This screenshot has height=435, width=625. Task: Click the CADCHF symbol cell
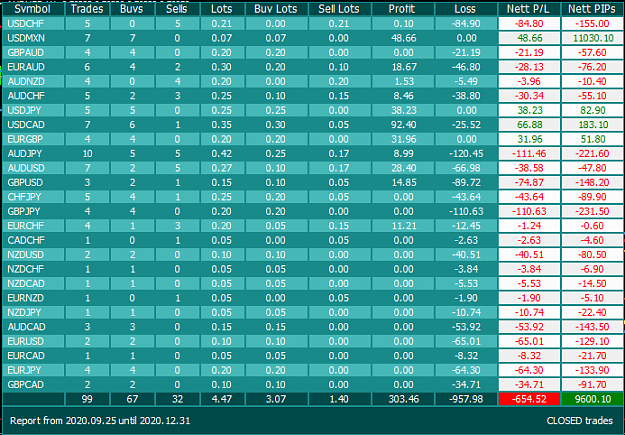point(33,240)
